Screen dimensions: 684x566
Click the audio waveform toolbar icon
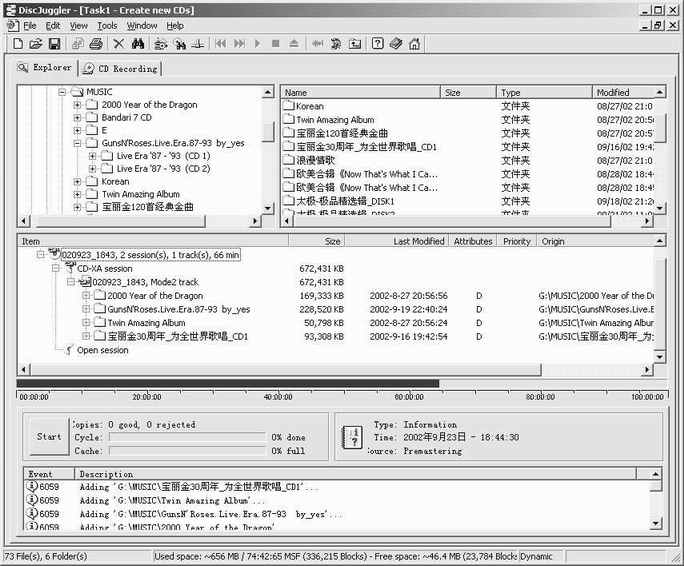pyautogui.click(x=318, y=44)
